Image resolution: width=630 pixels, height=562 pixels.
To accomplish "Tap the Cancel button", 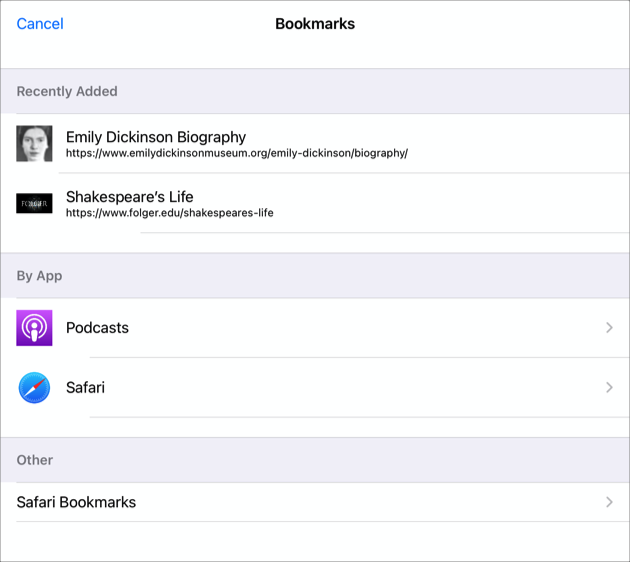I will point(40,24).
